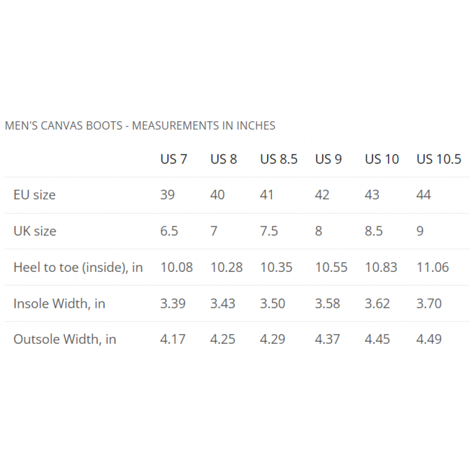
Task: Select the US 8.5 column header
Action: [279, 159]
